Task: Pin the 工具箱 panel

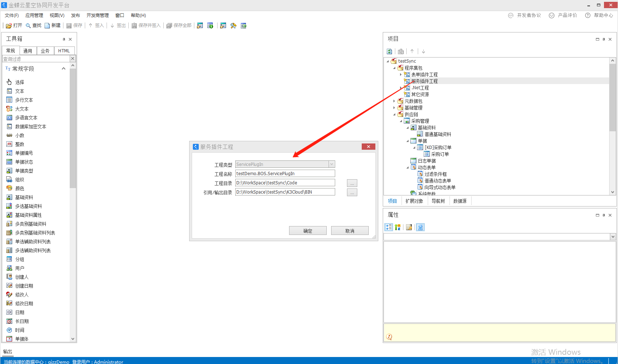Action: (64, 39)
